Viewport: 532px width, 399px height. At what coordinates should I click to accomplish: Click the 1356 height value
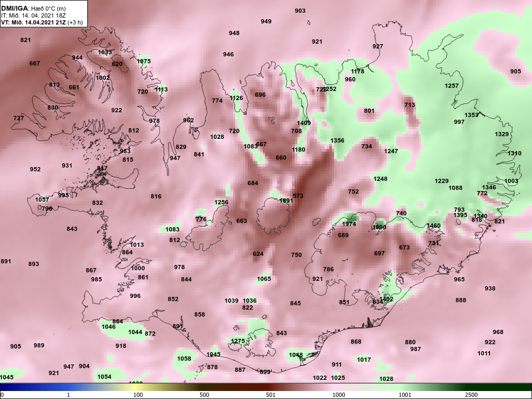pyautogui.click(x=337, y=140)
